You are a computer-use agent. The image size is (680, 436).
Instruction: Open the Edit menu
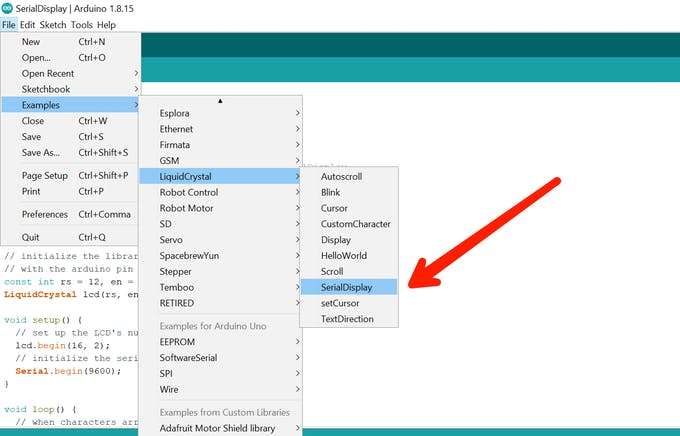(x=27, y=25)
